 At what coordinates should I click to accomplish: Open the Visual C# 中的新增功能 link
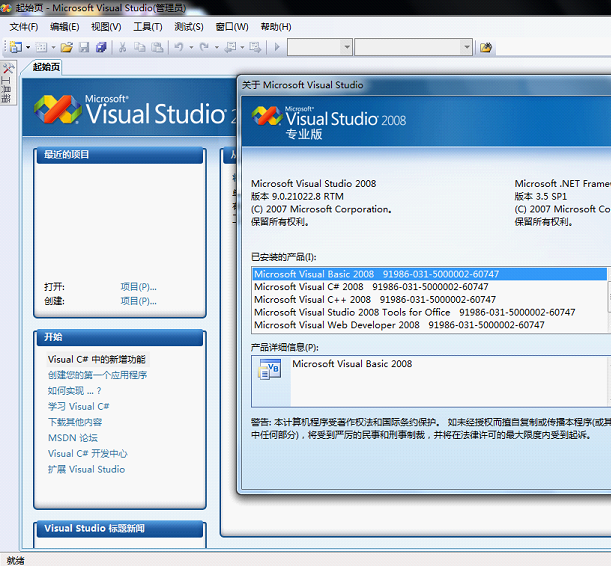click(97, 359)
